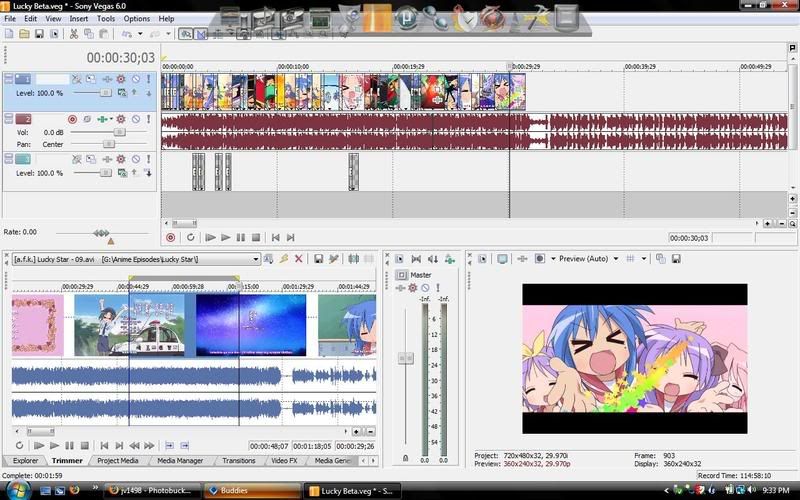Click the Cut scissors icon in the toolbar
This screenshot has width=800, height=500.
point(74,33)
